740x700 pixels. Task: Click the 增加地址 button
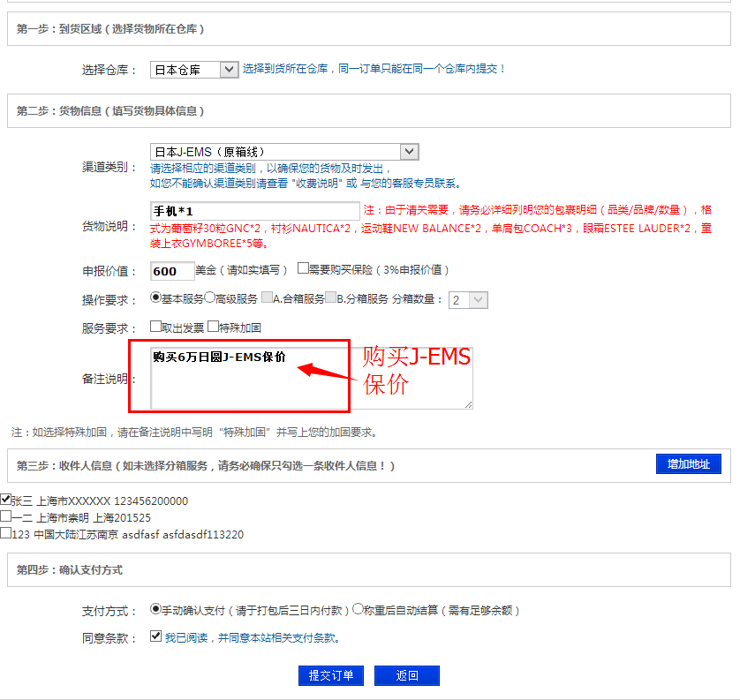click(689, 464)
